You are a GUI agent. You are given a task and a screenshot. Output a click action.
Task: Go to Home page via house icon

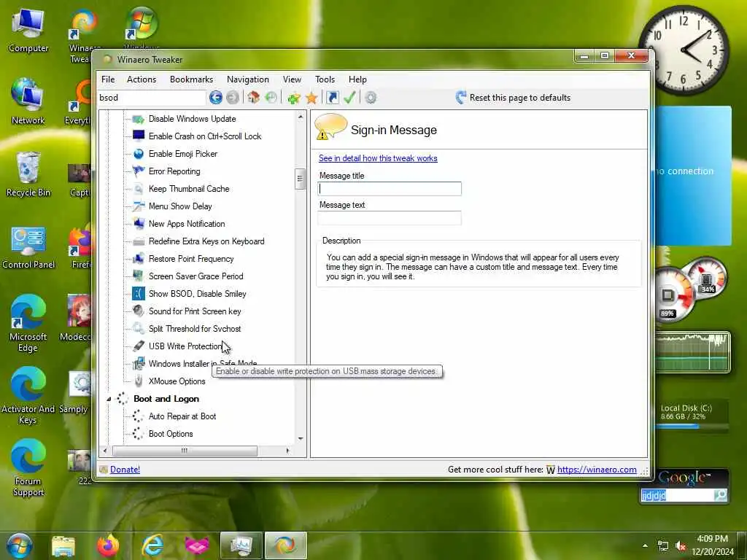[253, 98]
